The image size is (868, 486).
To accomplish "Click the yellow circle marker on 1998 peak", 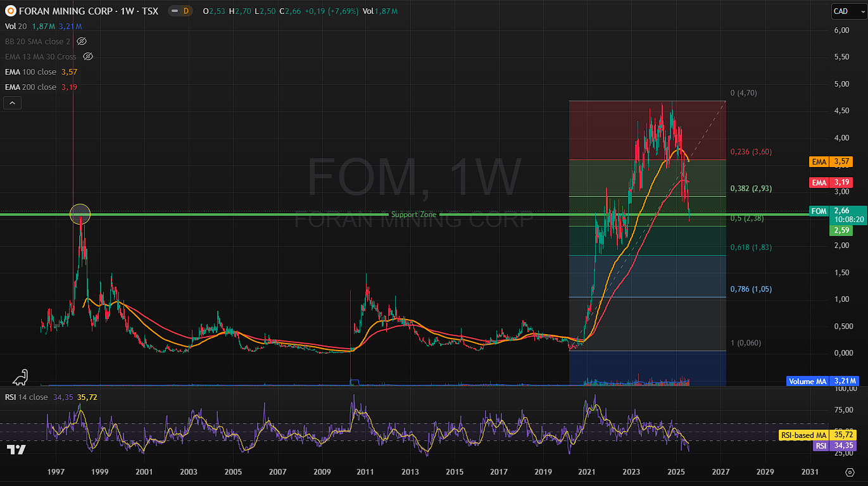I will (80, 214).
